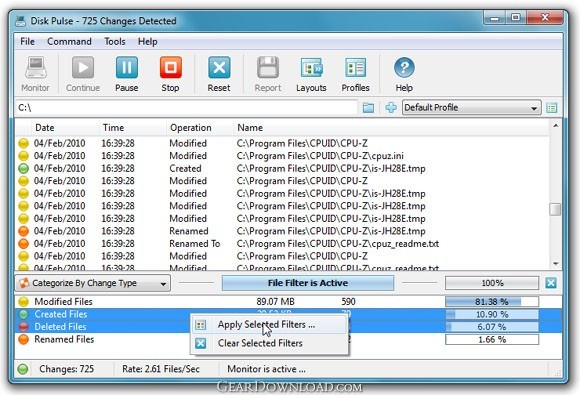Select the row for CPU-Z\cpuz.ini
This screenshot has width=580, height=395.
[x=283, y=156]
